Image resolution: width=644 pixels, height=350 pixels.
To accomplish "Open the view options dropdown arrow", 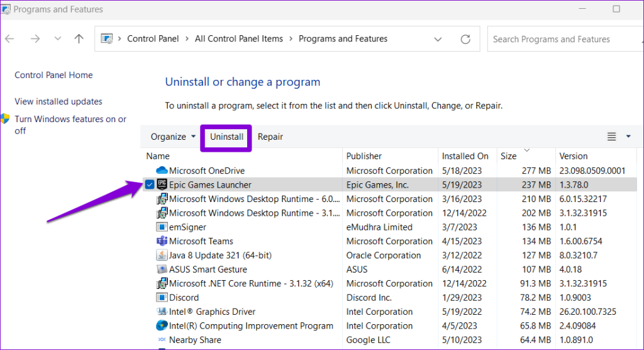I will pyautogui.click(x=628, y=137).
